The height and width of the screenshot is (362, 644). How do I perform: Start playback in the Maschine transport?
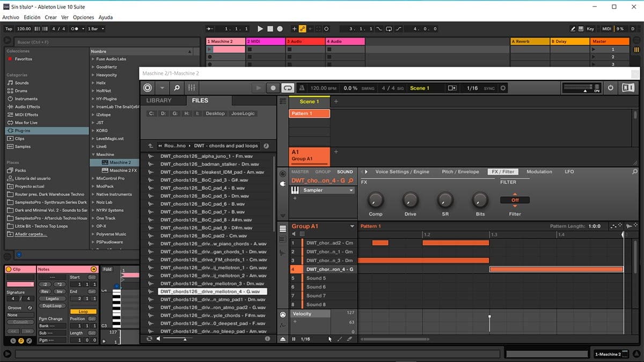point(259,88)
